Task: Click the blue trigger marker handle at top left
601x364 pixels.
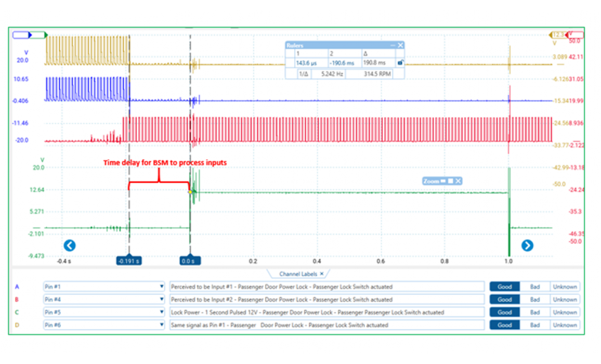Action: coord(22,35)
